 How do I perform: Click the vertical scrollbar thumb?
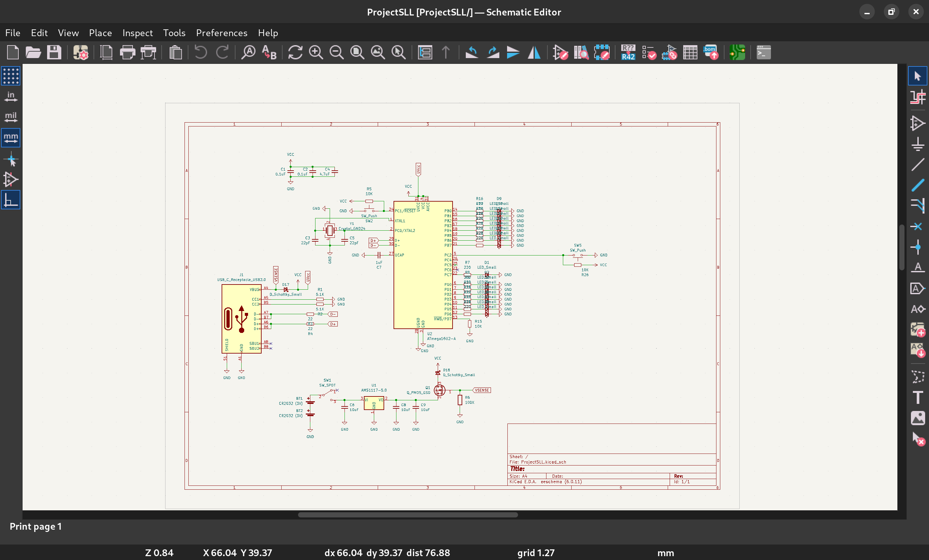click(x=902, y=247)
